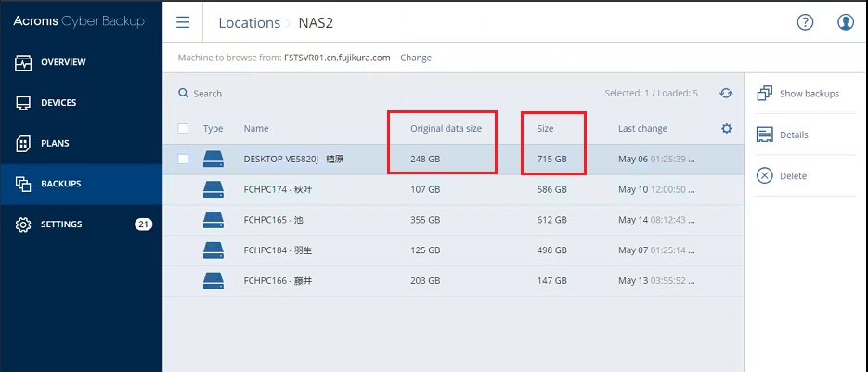Click the Details panel icon
The height and width of the screenshot is (372, 868).
pos(765,135)
